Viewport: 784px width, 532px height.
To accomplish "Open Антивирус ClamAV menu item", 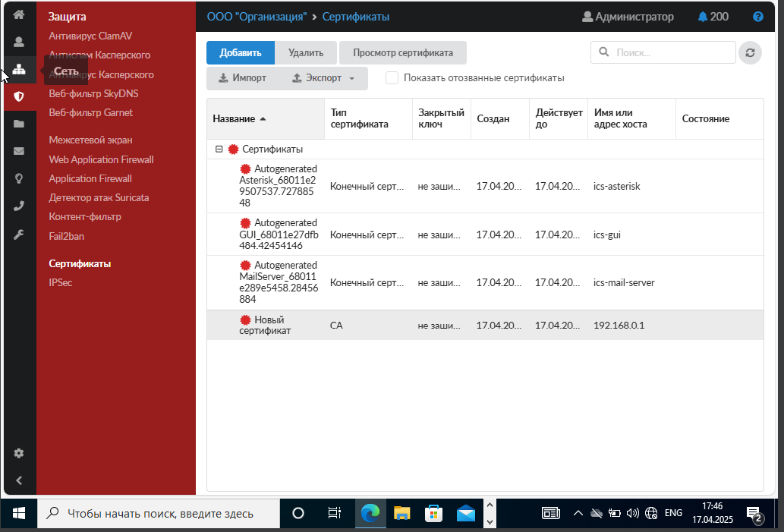I will click(90, 36).
